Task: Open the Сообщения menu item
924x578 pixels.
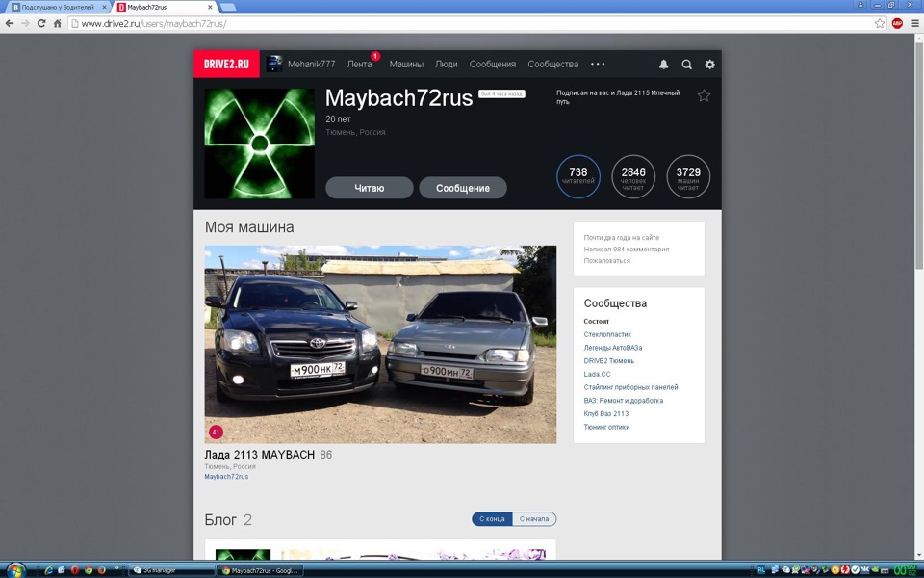Action: point(493,65)
